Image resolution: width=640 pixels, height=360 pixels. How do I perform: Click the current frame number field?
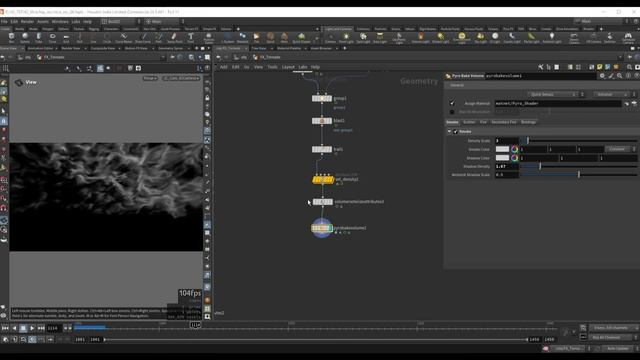(x=53, y=328)
